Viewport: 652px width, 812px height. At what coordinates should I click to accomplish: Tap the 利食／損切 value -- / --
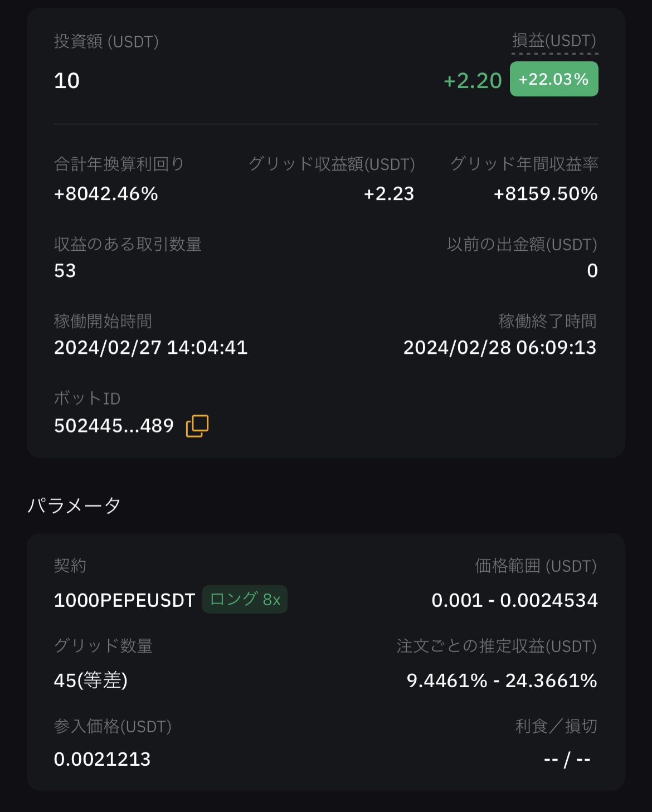(x=567, y=760)
